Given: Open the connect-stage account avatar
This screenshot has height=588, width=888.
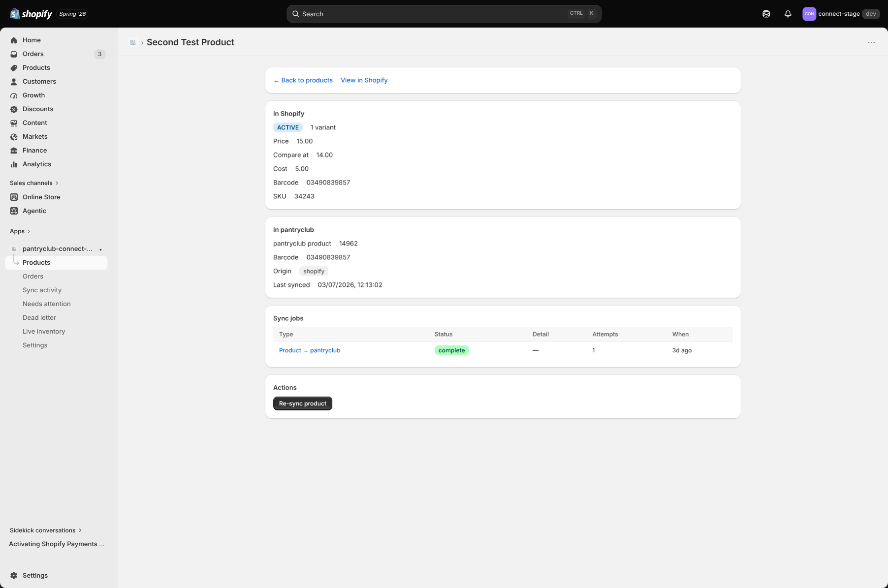Looking at the screenshot, I should point(809,14).
